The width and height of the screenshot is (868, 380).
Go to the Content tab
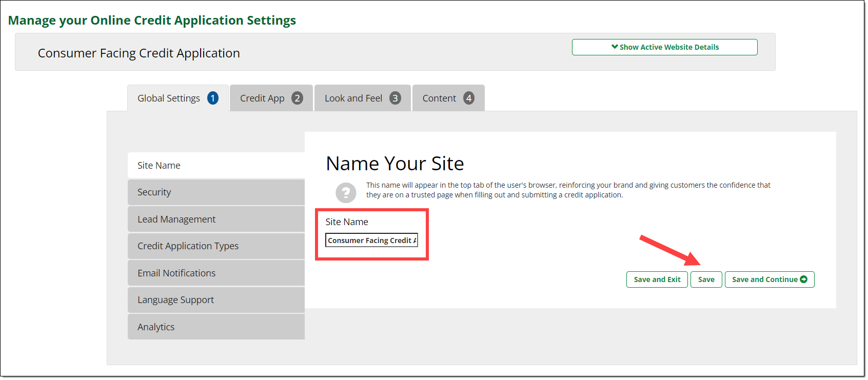click(x=439, y=98)
